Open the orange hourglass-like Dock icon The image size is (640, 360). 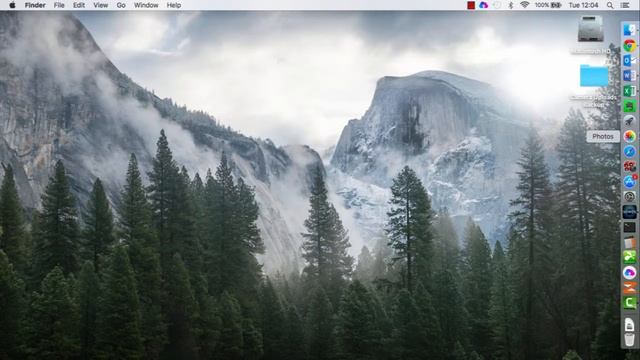point(629,288)
